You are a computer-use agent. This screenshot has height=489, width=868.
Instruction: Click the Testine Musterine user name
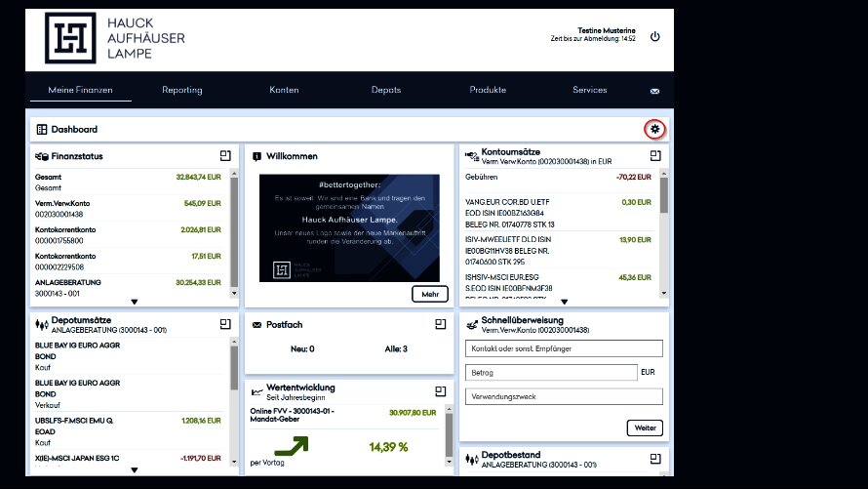point(607,30)
